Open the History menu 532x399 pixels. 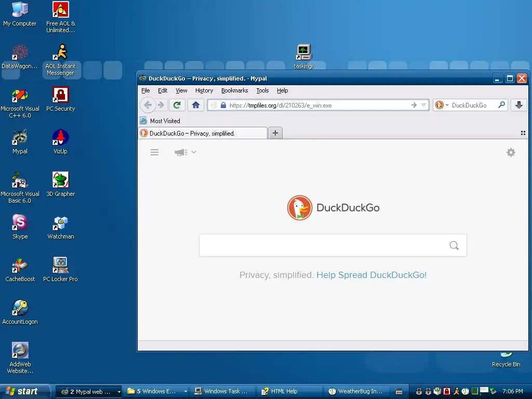204,90
